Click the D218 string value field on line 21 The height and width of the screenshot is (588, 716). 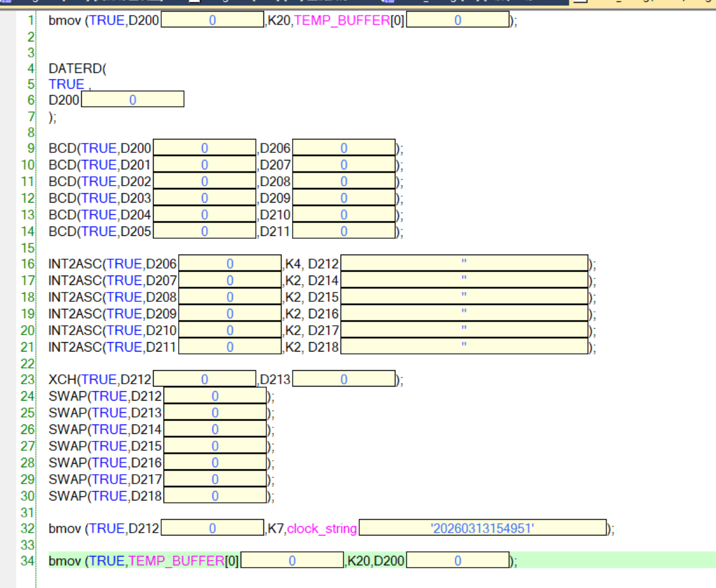(464, 347)
